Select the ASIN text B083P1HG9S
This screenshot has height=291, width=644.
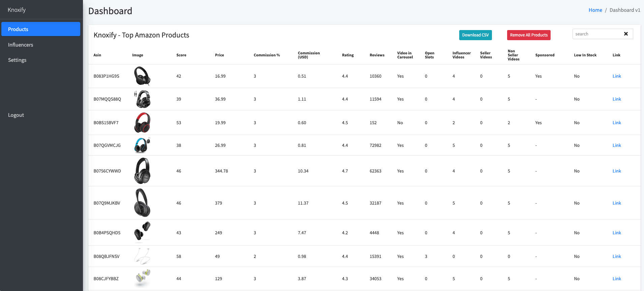(106, 76)
